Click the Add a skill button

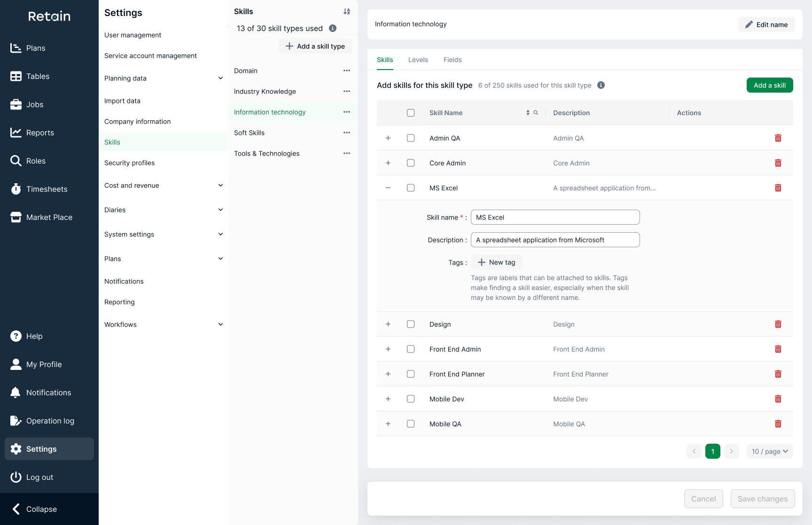[x=770, y=85]
